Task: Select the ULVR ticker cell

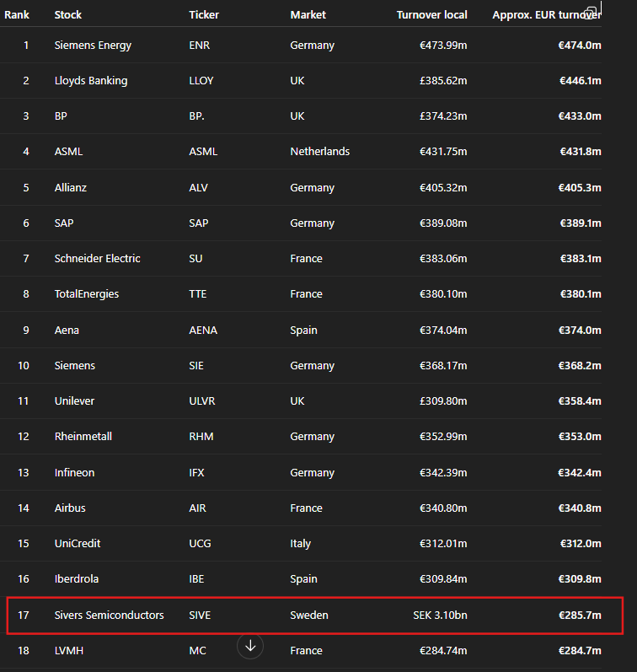Action: [201, 401]
